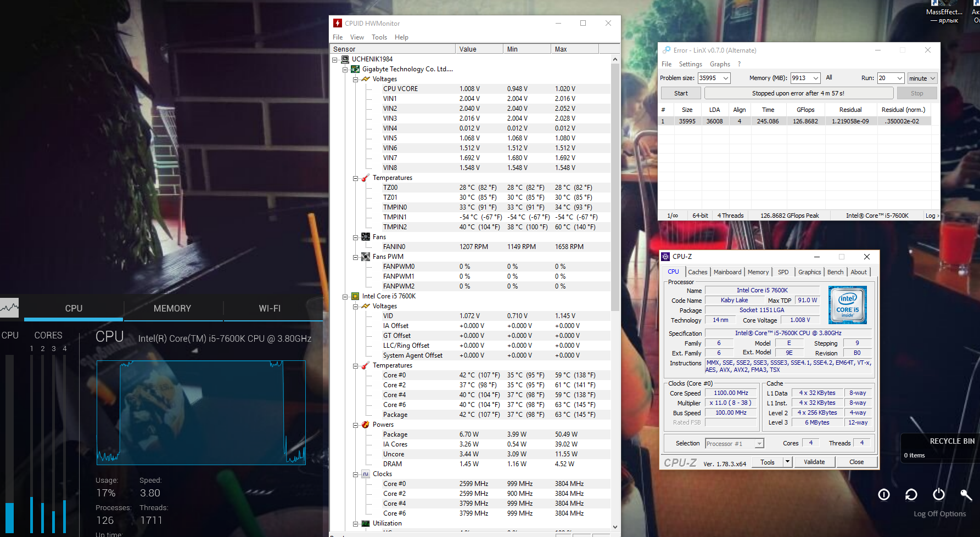Screen dimensions: 980x537
Task: Click the activity graph icon left of the widget CPU tab
Action: click(x=9, y=308)
